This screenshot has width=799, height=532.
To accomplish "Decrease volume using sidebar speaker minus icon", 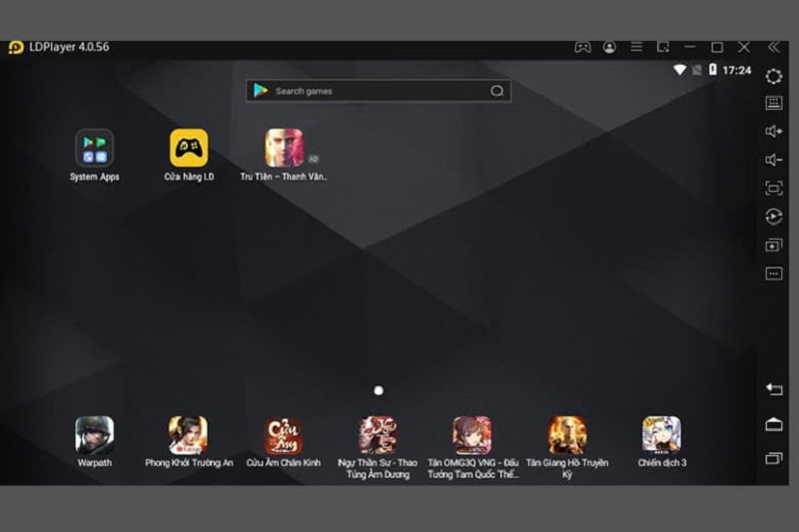I will coord(773,160).
